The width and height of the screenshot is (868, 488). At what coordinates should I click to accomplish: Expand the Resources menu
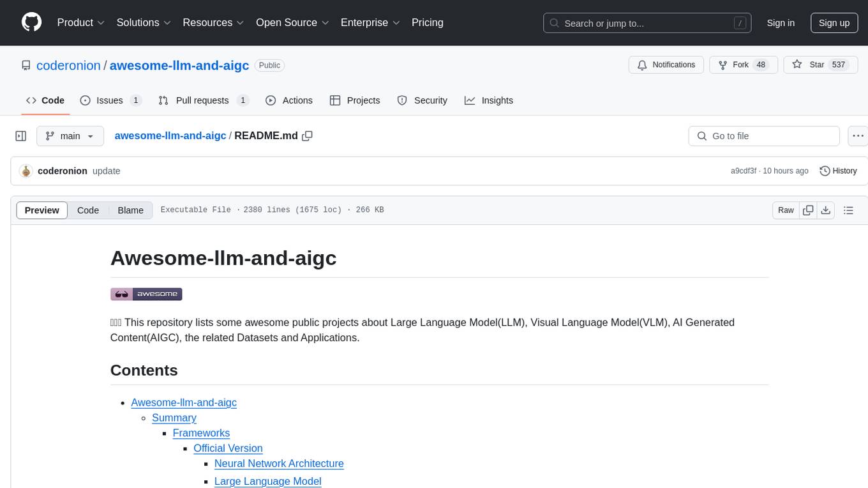click(213, 22)
